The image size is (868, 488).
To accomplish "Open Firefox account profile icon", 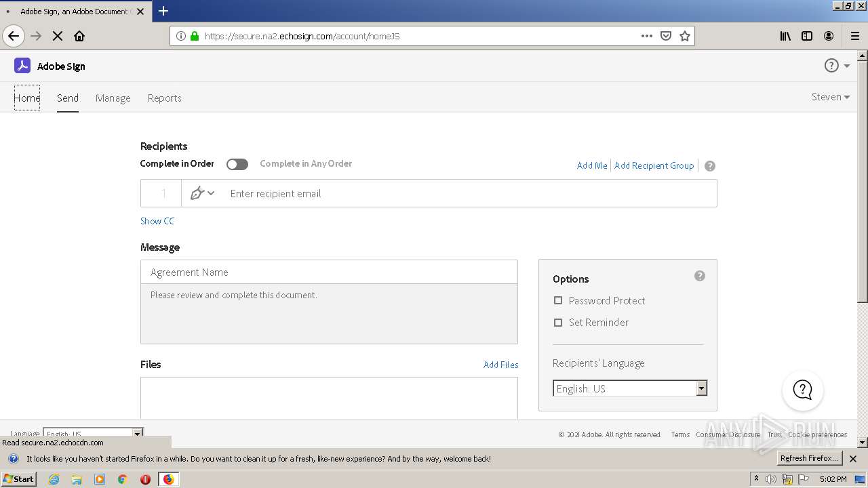I will point(829,36).
